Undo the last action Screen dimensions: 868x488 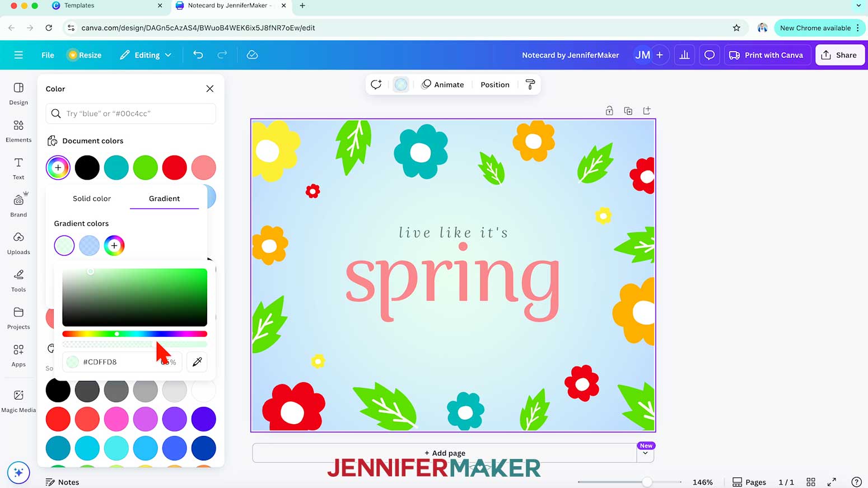pos(198,55)
